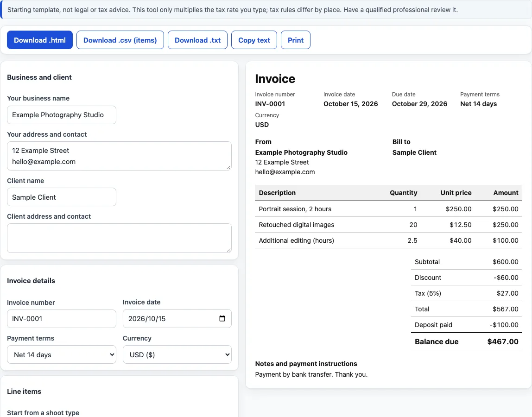Click the Tax (5%) label
532x417 pixels.
428,293
